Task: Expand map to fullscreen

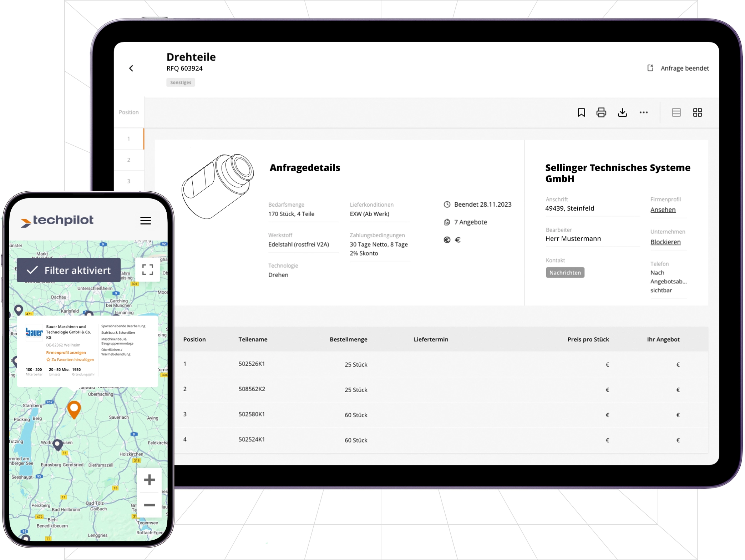Action: pyautogui.click(x=147, y=270)
